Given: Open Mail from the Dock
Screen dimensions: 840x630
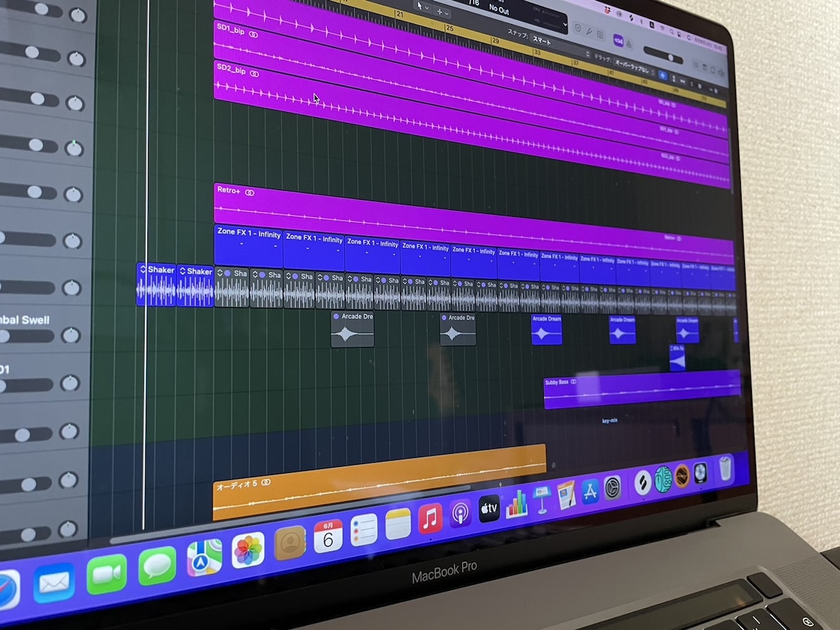Looking at the screenshot, I should click(54, 582).
